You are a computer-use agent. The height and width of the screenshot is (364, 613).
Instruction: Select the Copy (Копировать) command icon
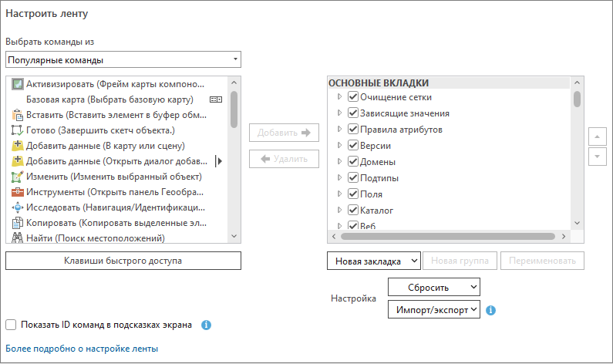pyautogui.click(x=17, y=224)
